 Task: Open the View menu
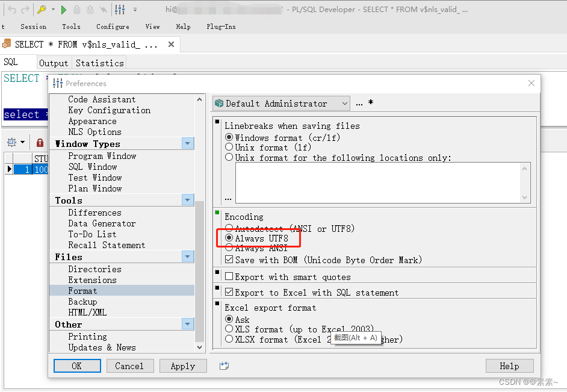(153, 26)
